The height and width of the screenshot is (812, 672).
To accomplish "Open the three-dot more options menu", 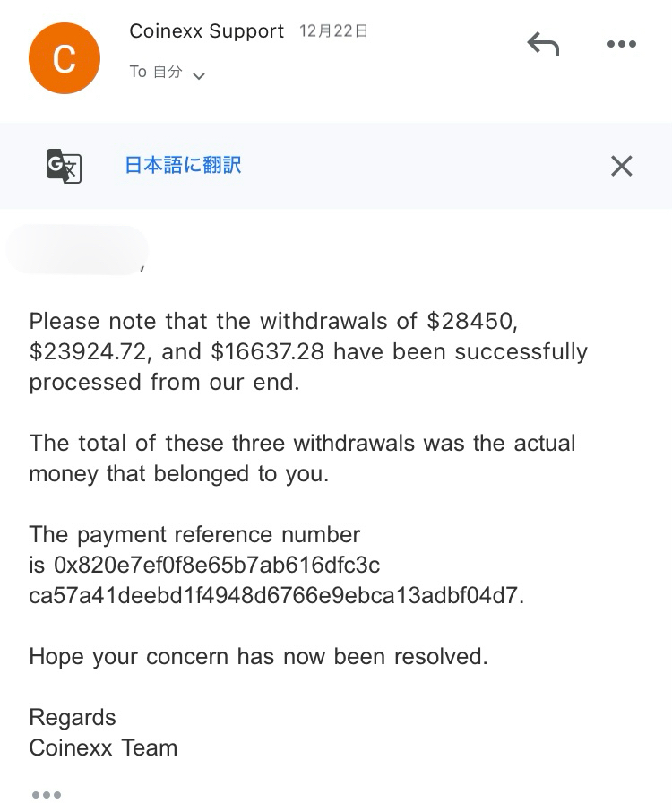I will click(x=621, y=43).
